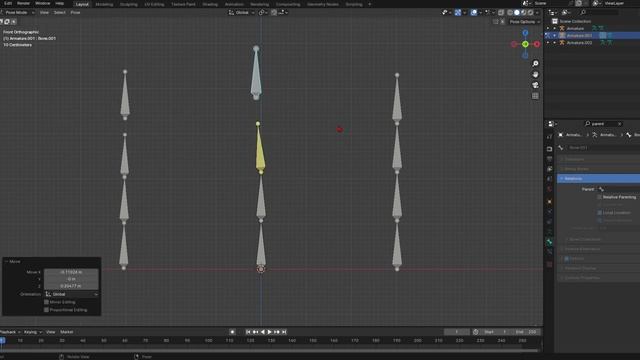
Task: Select rendered viewport shading mode
Action: point(531,13)
